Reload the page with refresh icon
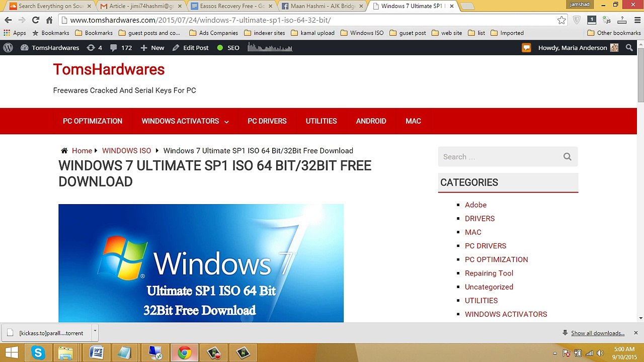This screenshot has width=644, height=362. click(x=35, y=20)
